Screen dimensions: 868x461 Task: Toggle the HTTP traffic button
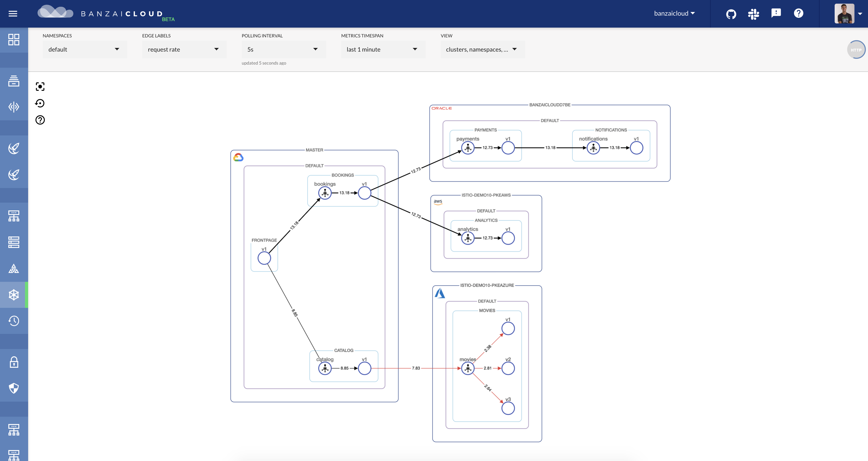click(x=856, y=50)
